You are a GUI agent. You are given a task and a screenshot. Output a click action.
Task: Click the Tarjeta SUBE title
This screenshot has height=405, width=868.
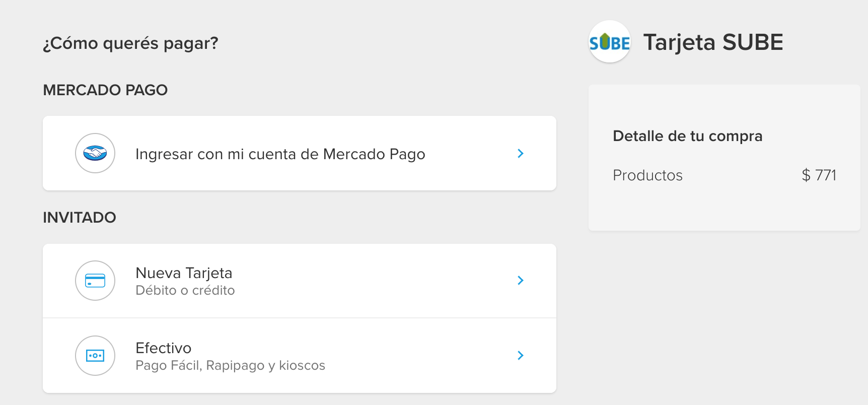[713, 42]
